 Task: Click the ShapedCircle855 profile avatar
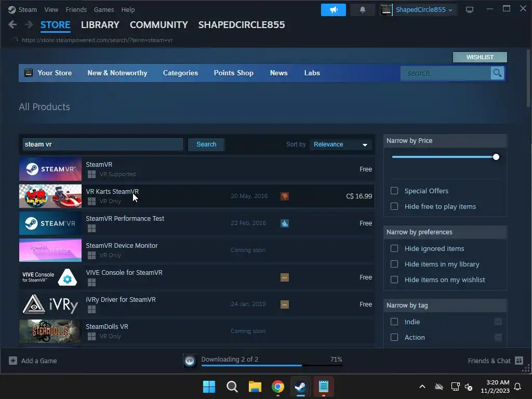[x=386, y=10]
